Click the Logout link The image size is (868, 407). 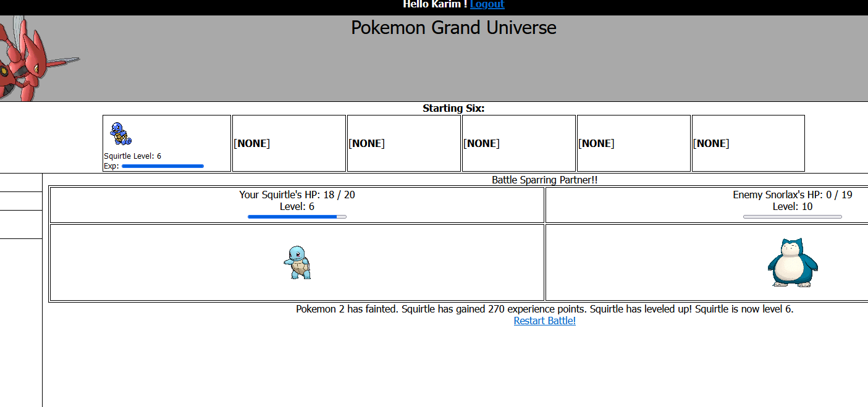point(487,4)
